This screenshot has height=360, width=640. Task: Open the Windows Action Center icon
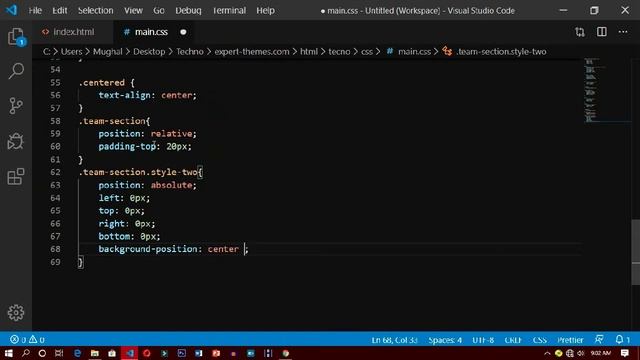coord(625,353)
